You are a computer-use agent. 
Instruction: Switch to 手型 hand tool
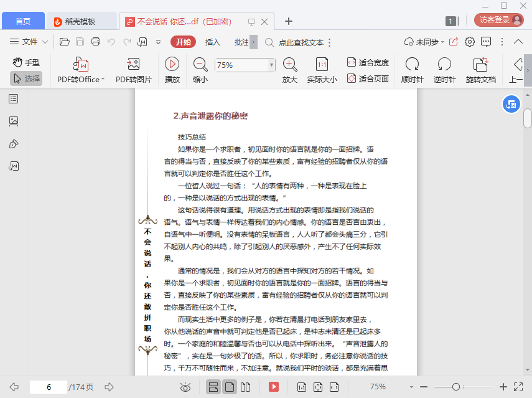(26, 62)
